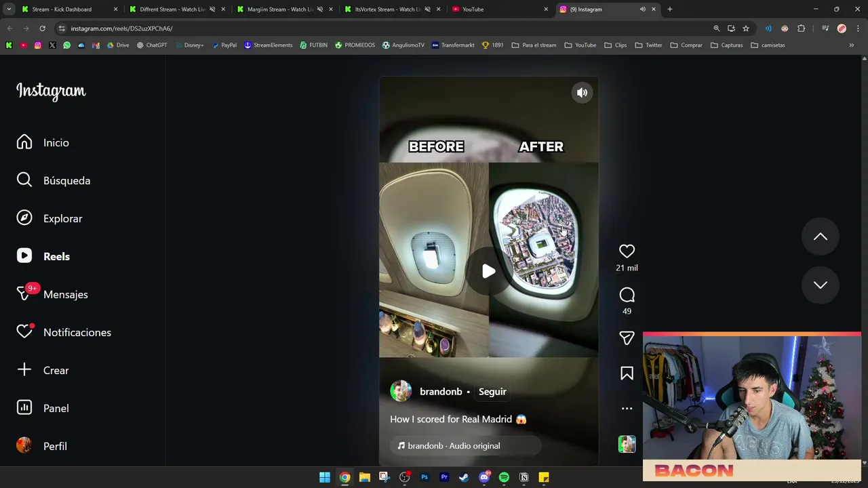Expand the Comprar bookmarks folder
The height and width of the screenshot is (488, 868).
click(x=686, y=45)
